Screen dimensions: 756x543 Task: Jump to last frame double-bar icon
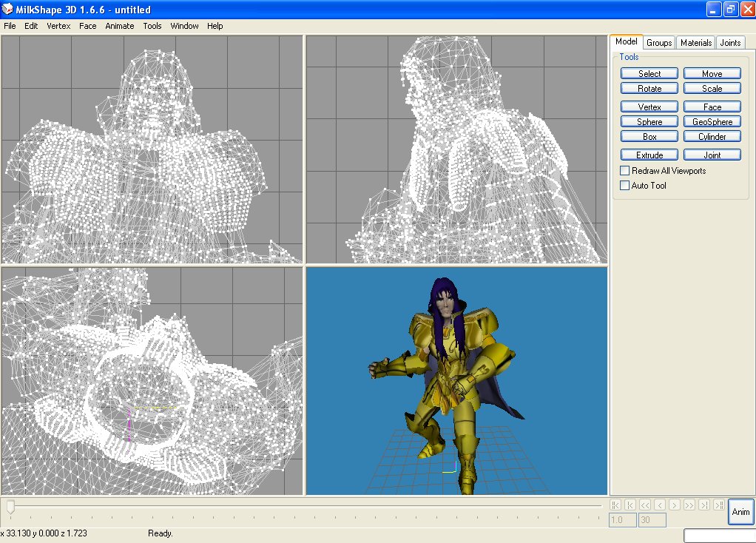click(x=719, y=505)
